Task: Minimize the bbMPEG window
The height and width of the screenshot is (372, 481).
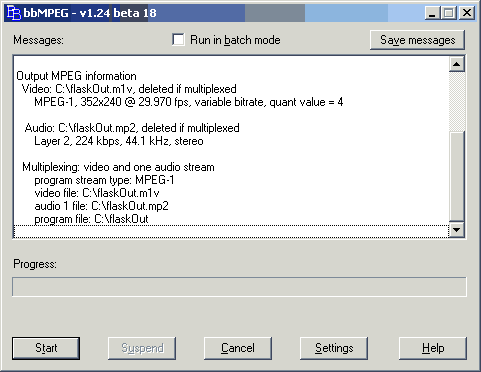Action: [x=433, y=13]
